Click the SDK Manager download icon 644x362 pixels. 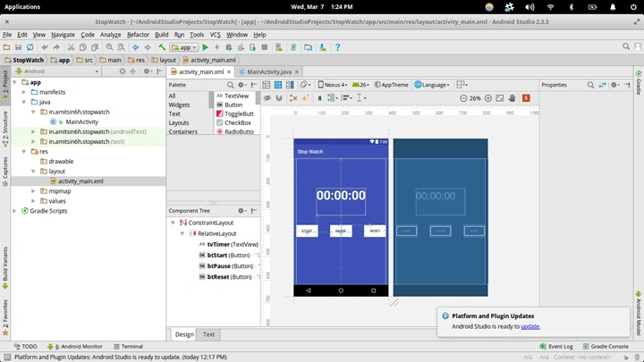pos(323,47)
